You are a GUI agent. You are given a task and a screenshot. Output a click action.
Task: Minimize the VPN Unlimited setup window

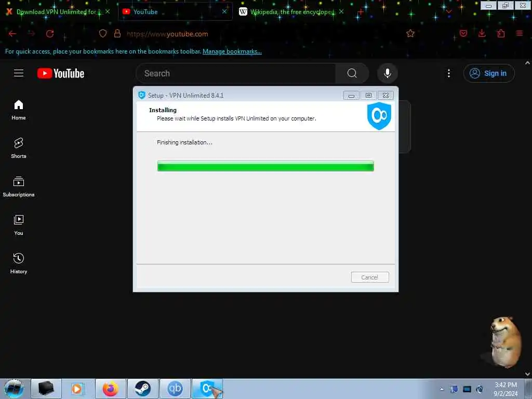pos(351,96)
